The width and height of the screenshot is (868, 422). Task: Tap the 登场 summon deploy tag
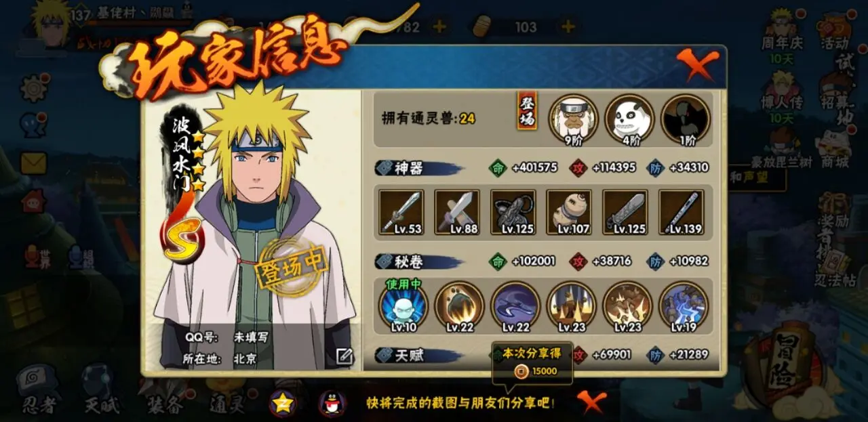coord(527,111)
